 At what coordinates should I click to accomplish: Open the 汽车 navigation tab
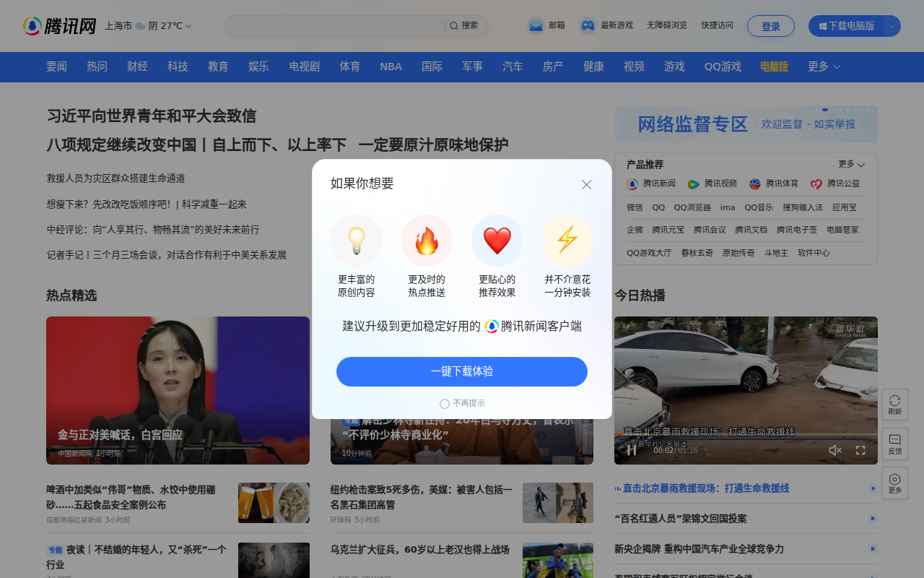click(513, 66)
